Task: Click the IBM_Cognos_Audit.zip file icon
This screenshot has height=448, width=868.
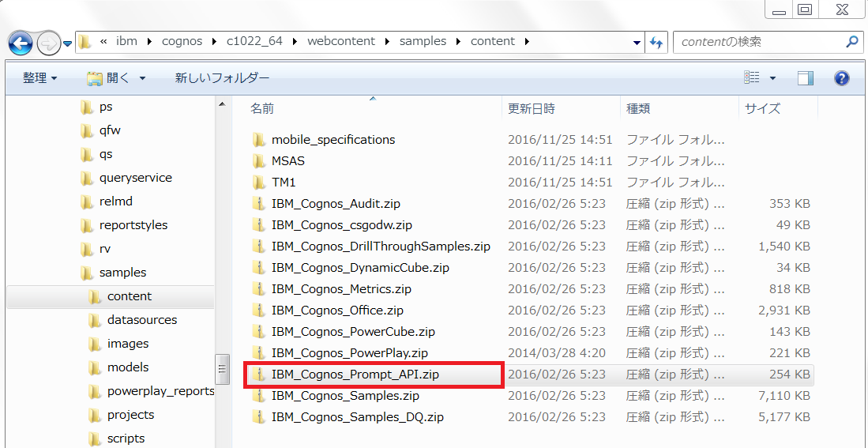Action: click(x=258, y=204)
